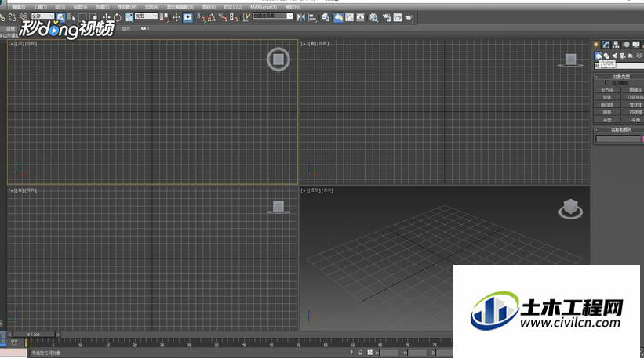
Task: Switch to the Display command panel tab
Action: pyautogui.click(x=636, y=45)
